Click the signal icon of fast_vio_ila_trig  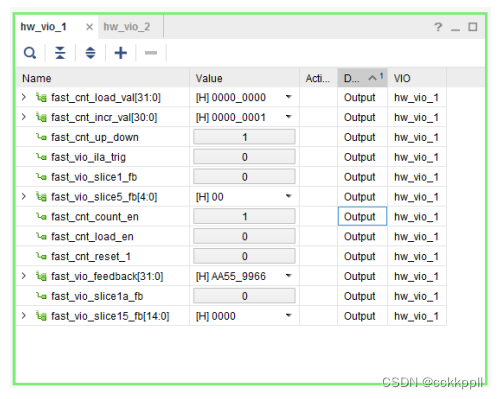41,157
